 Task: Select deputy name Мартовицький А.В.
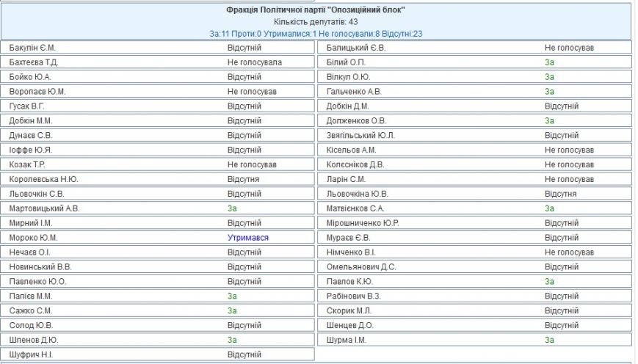tap(44, 209)
